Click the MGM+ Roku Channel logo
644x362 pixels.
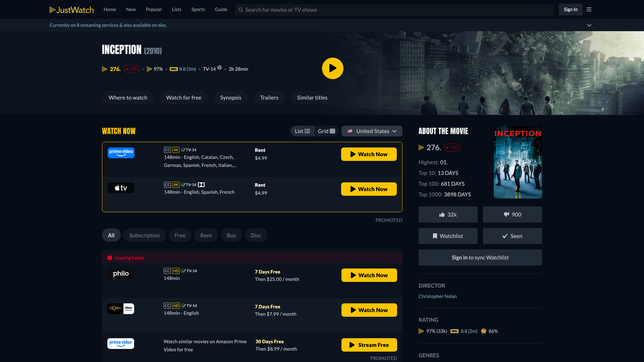[x=121, y=309]
